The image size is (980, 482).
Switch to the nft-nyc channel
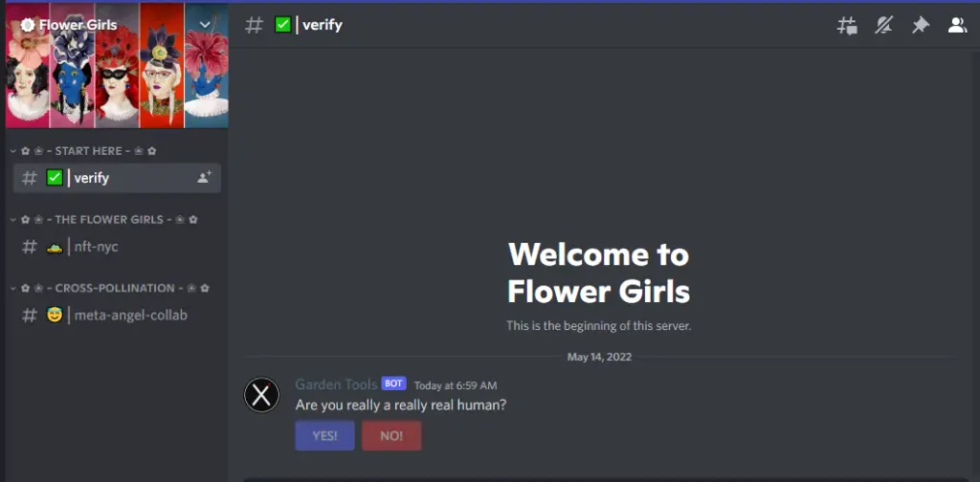[96, 247]
